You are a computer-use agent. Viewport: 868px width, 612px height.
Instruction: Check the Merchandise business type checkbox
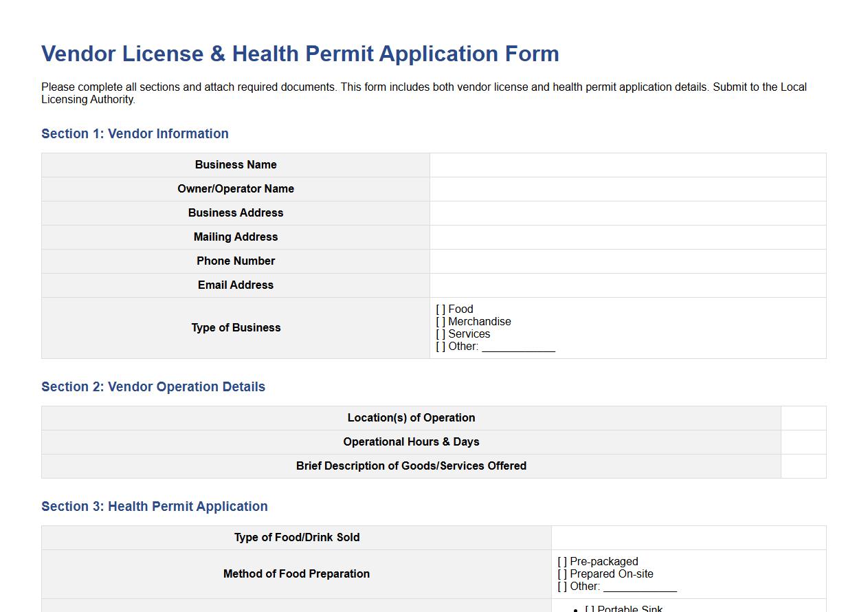coord(440,321)
